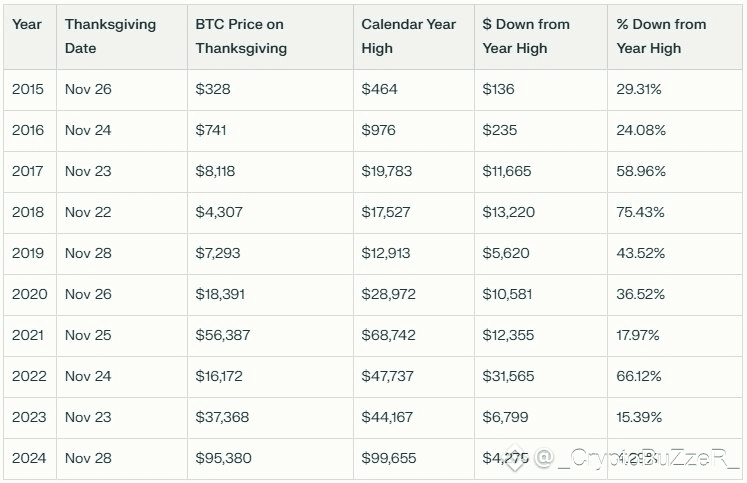Select the Year column header
This screenshot has height=483, width=747.
point(27,24)
